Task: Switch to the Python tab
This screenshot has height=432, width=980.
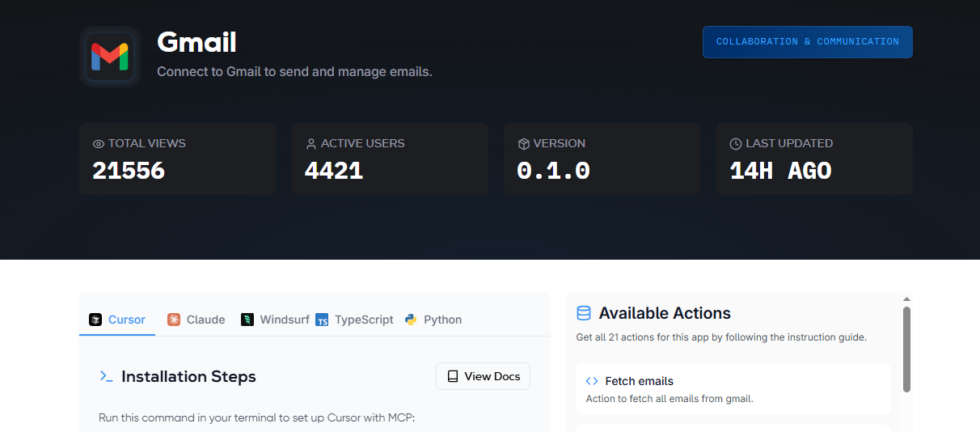Action: pos(433,320)
